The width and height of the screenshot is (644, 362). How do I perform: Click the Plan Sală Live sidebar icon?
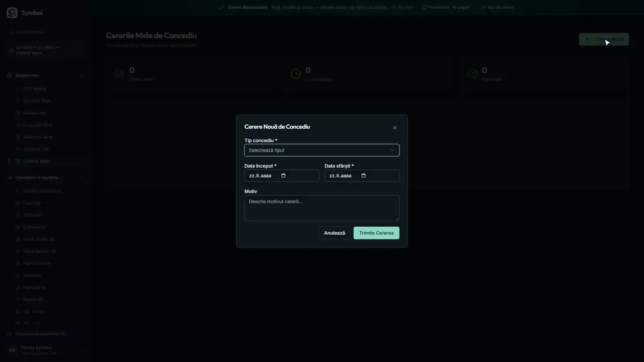point(18,263)
